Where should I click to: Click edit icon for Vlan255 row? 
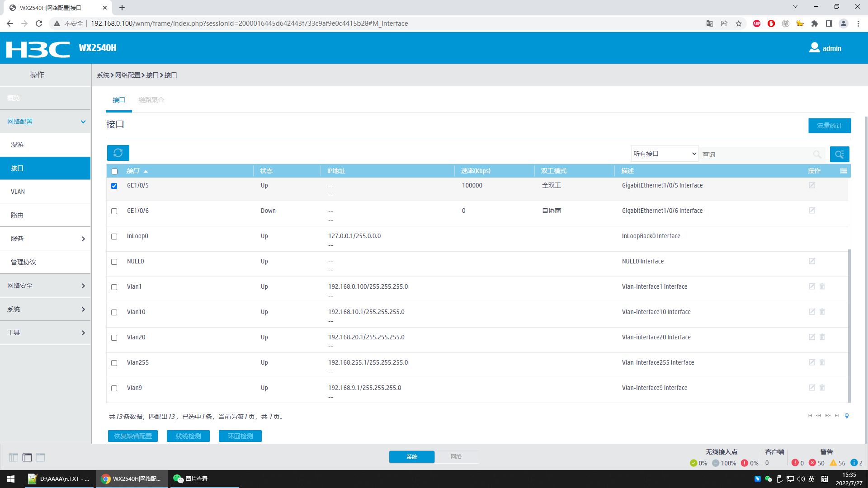click(811, 362)
